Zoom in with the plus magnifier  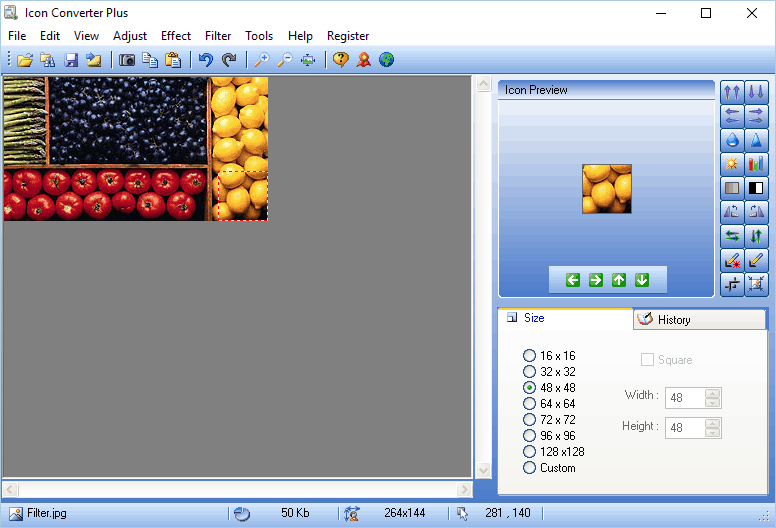point(262,60)
